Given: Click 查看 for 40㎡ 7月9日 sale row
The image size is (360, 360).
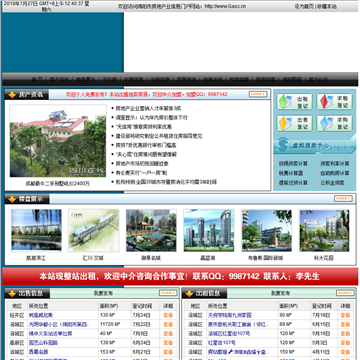Looking at the screenshot, I should [x=168, y=334].
